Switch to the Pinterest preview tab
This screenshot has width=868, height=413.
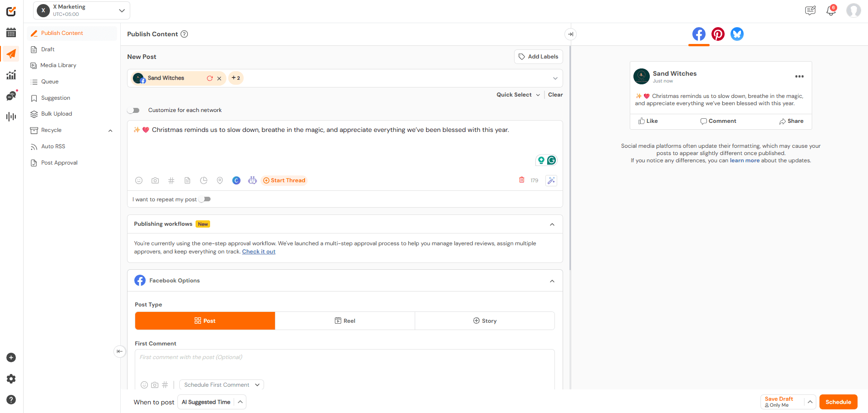717,34
